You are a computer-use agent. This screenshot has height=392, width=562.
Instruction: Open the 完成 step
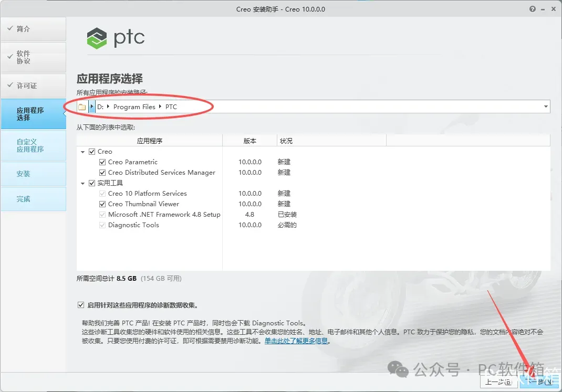coord(33,199)
